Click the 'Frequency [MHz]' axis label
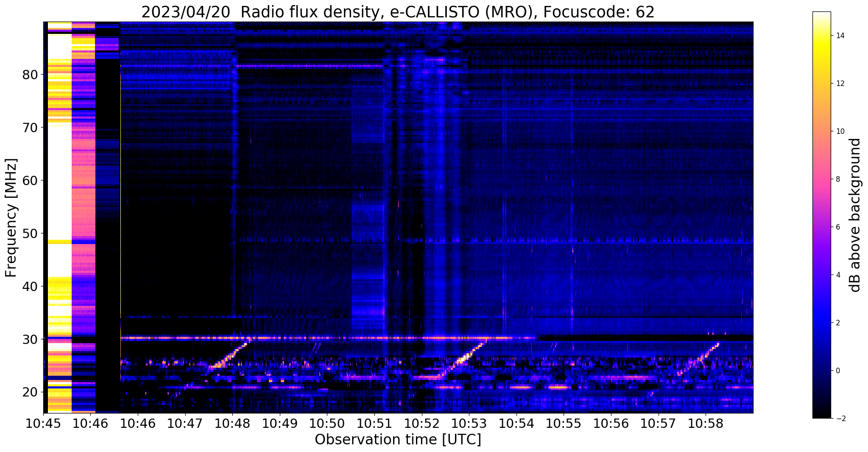This screenshot has width=868, height=452. (x=11, y=218)
